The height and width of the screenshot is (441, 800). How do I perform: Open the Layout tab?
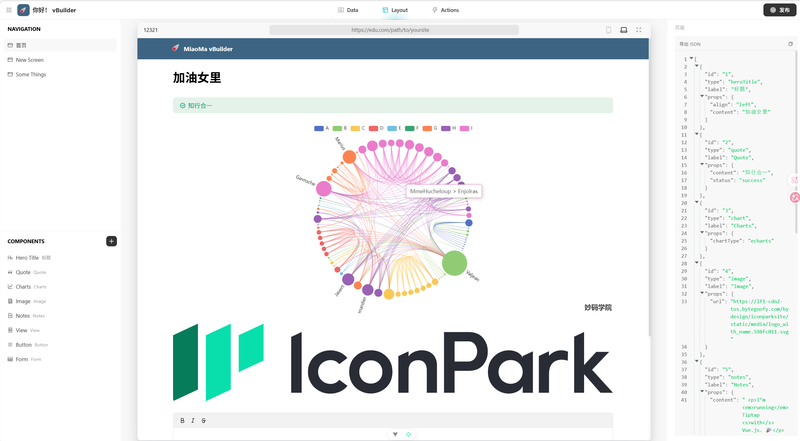click(395, 10)
